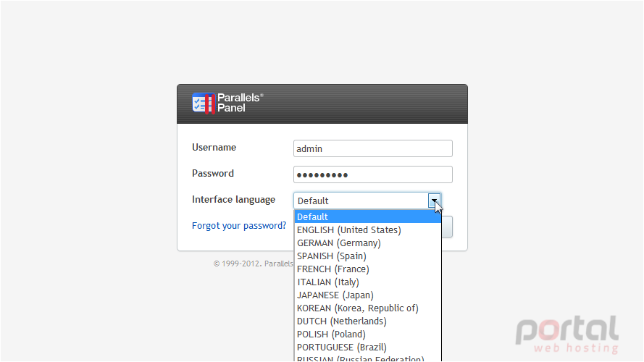Click the Parallels Panel logo icon
This screenshot has width=644, height=362.
point(204,103)
